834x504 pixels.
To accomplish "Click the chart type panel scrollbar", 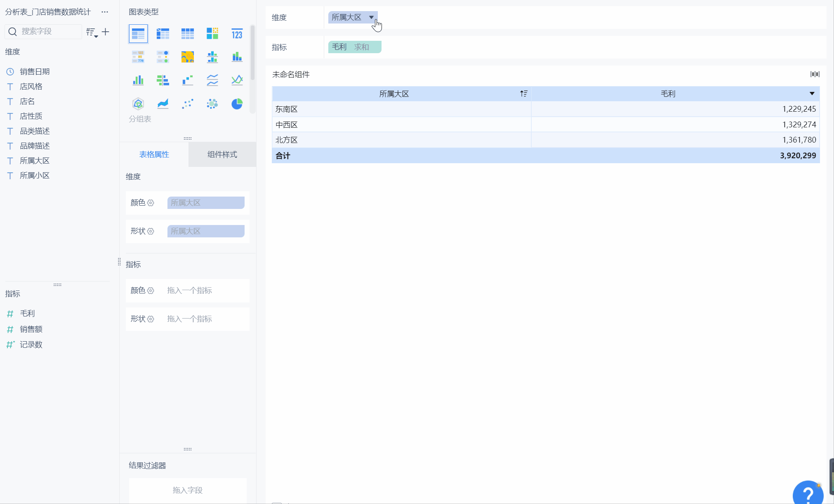I will [252, 54].
